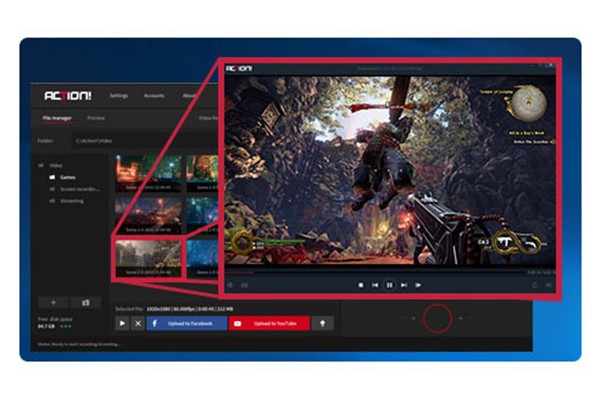Image resolution: width=600 pixels, height=397 pixels.
Task: Click the export arrow button beside YouTube
Action: tap(323, 323)
